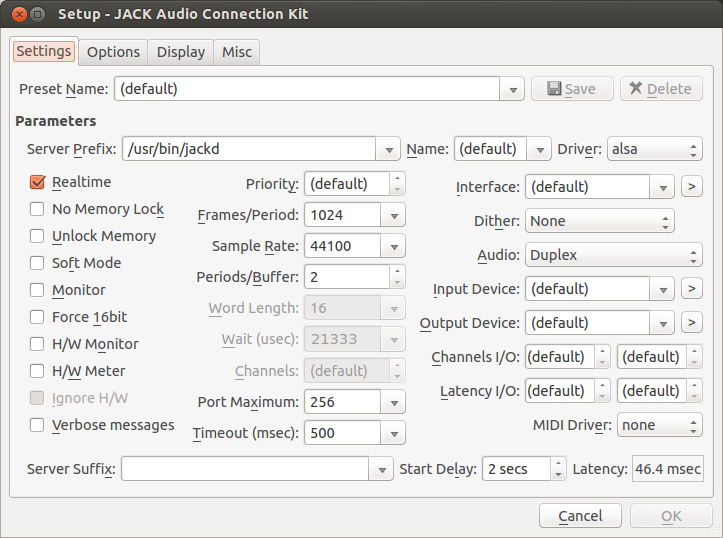Expand the Timeout (msec) dropdown
Image resolution: width=723 pixels, height=538 pixels.
[x=393, y=433]
